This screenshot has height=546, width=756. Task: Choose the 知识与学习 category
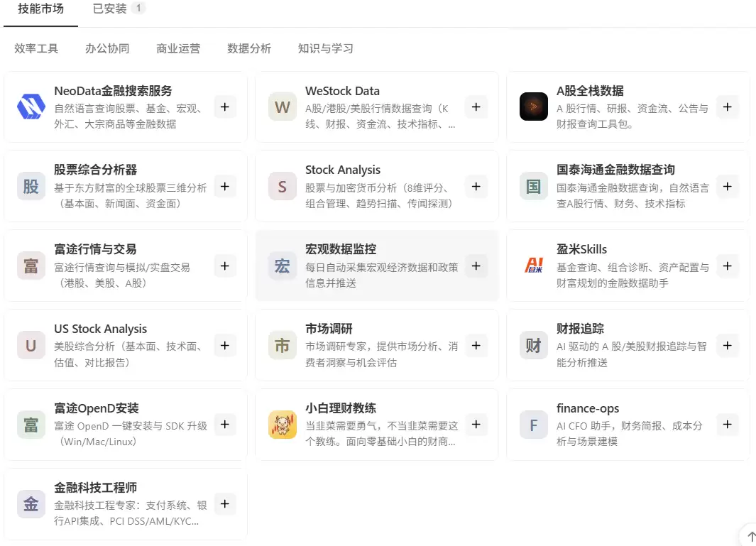point(325,48)
